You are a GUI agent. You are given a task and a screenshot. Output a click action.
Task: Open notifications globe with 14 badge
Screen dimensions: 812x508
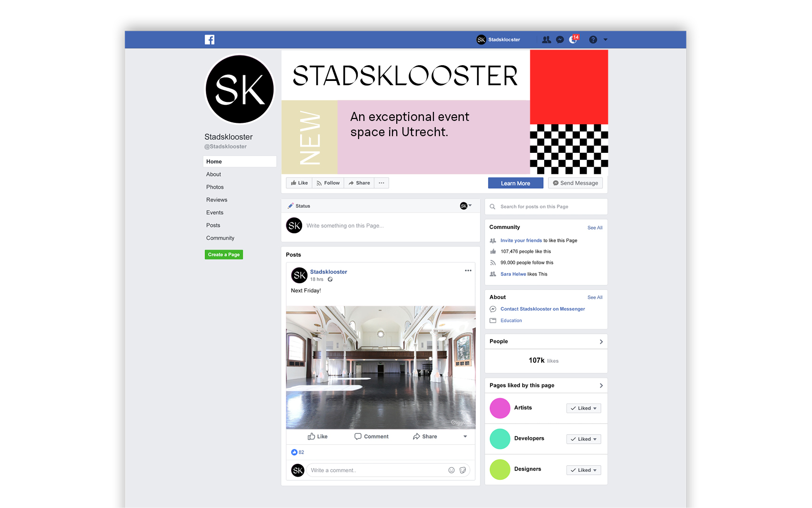click(574, 39)
